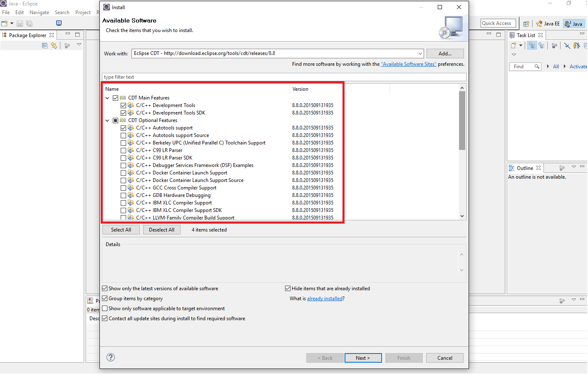588x376 pixels.
Task: Switch to Java EE perspective
Action: [548, 24]
